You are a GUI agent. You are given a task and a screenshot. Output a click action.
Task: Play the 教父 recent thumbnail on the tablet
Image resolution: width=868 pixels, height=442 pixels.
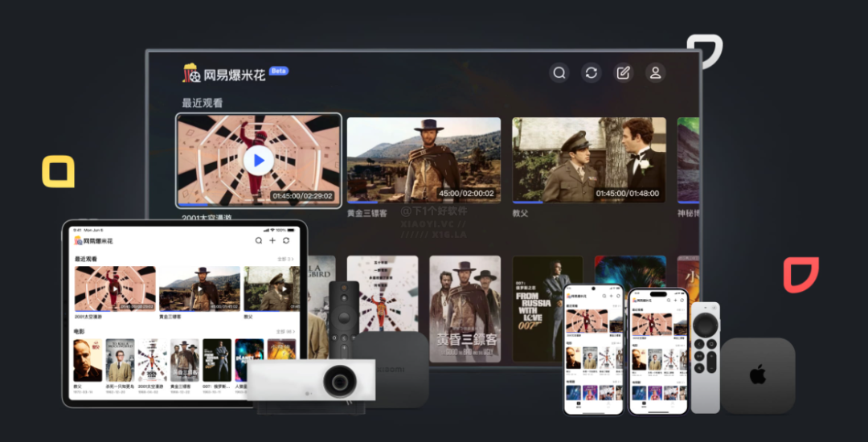(272, 289)
